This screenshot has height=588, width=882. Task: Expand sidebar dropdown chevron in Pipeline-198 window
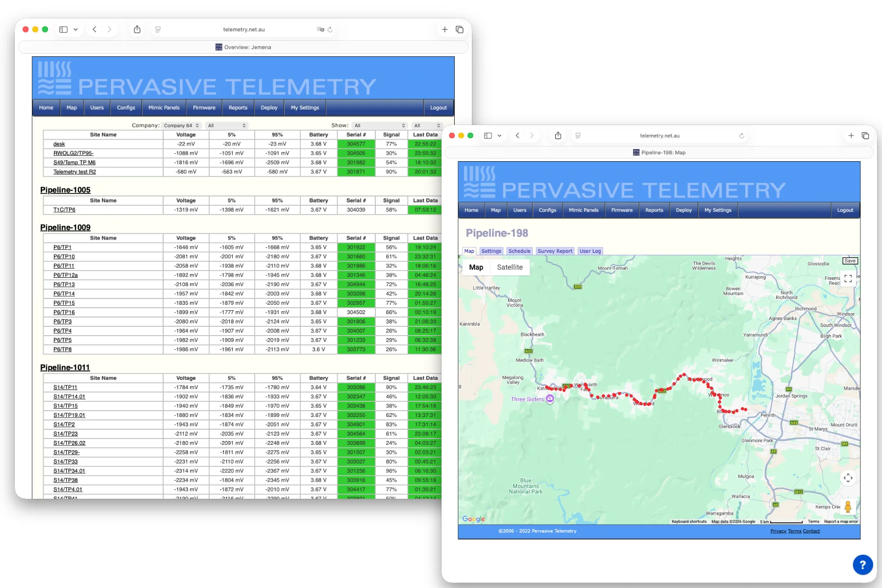[x=499, y=136]
